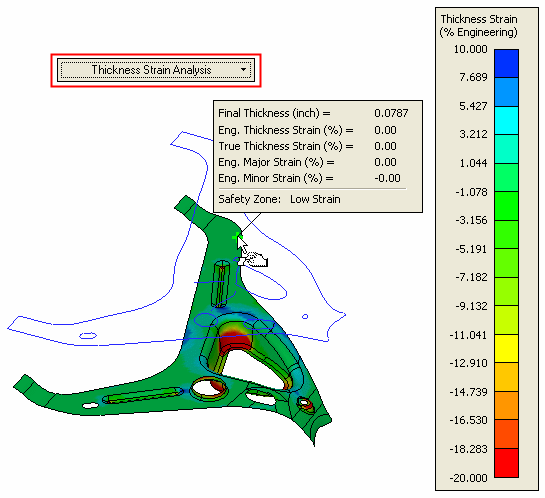Click the red high-strain region on part

click(x=236, y=342)
